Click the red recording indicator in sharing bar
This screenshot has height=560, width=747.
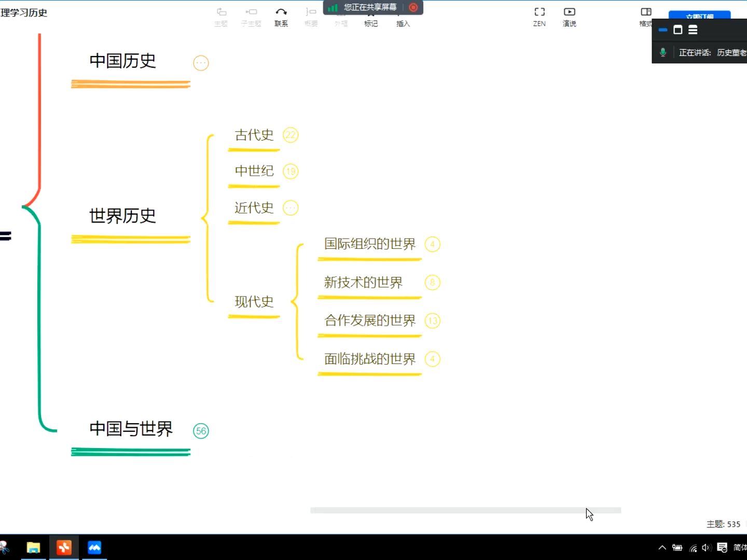tap(413, 7)
